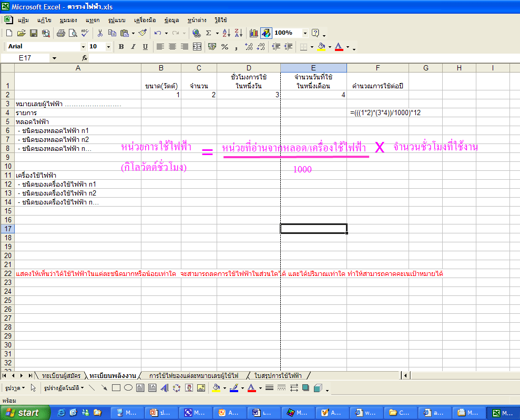
Task: Open a file with the folder icon
Action: (21, 33)
